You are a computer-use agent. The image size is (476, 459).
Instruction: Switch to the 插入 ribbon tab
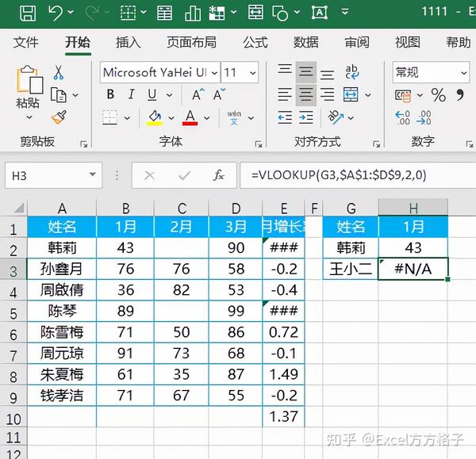point(129,42)
